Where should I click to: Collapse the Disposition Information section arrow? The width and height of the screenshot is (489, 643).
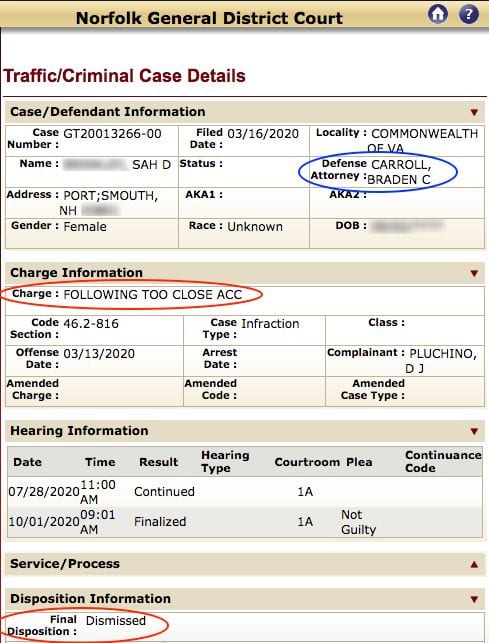(474, 600)
